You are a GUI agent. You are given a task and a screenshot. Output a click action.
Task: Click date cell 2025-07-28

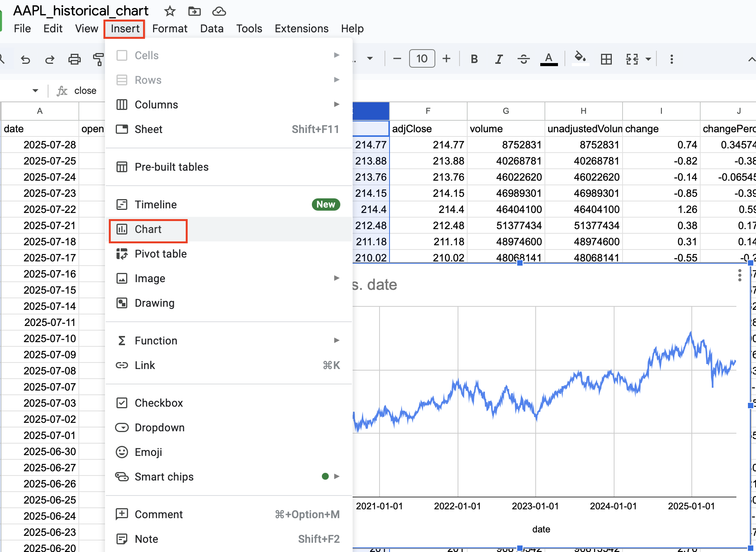coord(40,145)
